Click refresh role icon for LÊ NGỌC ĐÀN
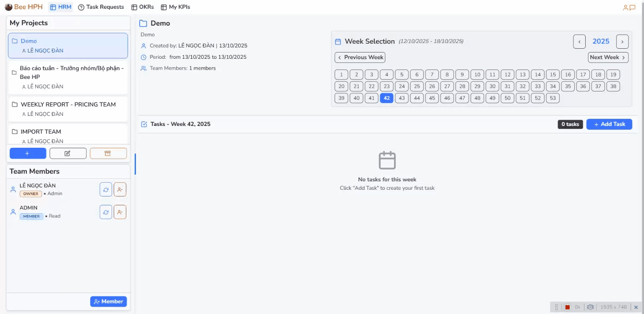Viewport: 644px width, 314px height. click(106, 190)
